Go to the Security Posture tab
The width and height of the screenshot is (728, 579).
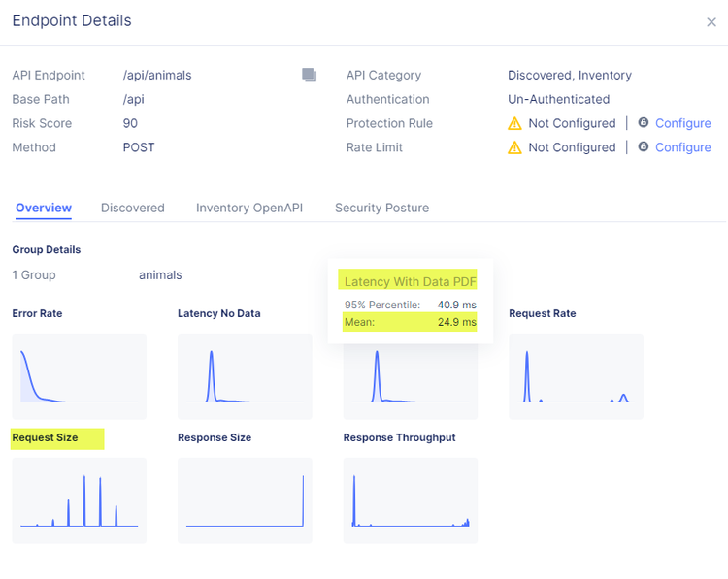(x=381, y=208)
